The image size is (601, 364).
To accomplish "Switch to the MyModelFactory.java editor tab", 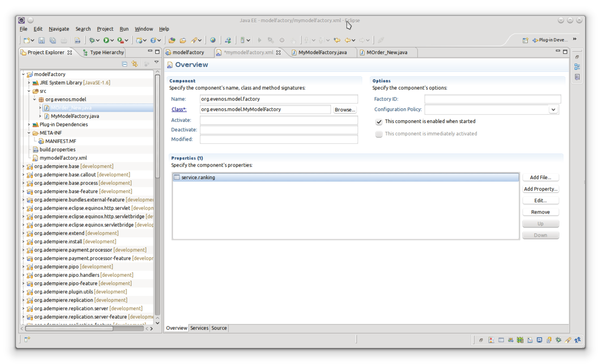I will click(x=322, y=53).
